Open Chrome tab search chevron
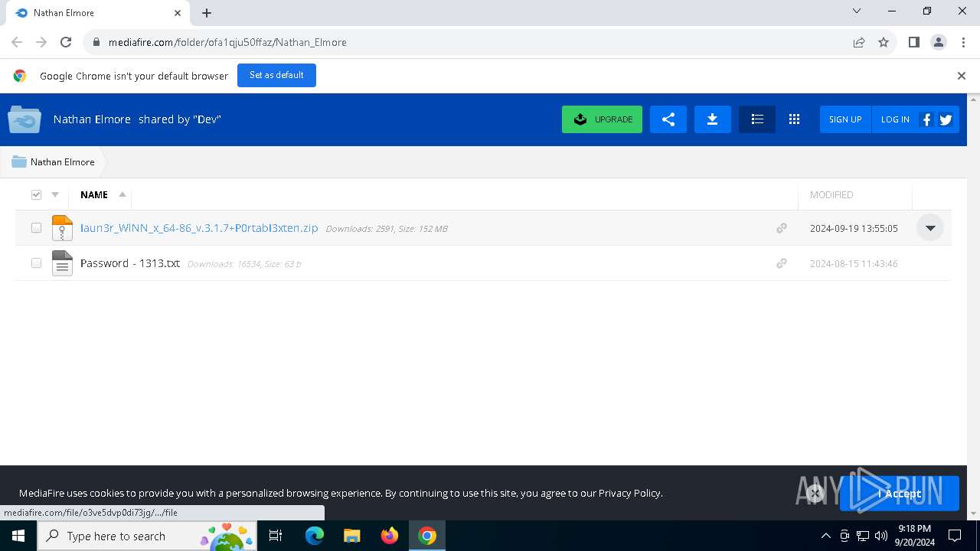The image size is (980, 551). [857, 11]
